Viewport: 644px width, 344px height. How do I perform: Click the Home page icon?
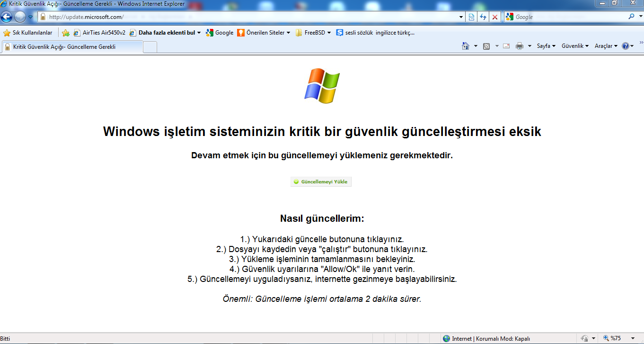coord(465,46)
